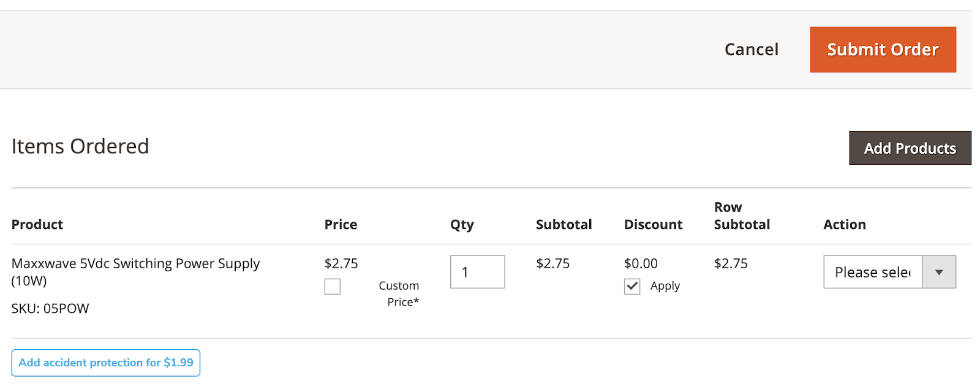This screenshot has width=980, height=392.
Task: Enable the Custom Price checkbox
Action: point(333,287)
